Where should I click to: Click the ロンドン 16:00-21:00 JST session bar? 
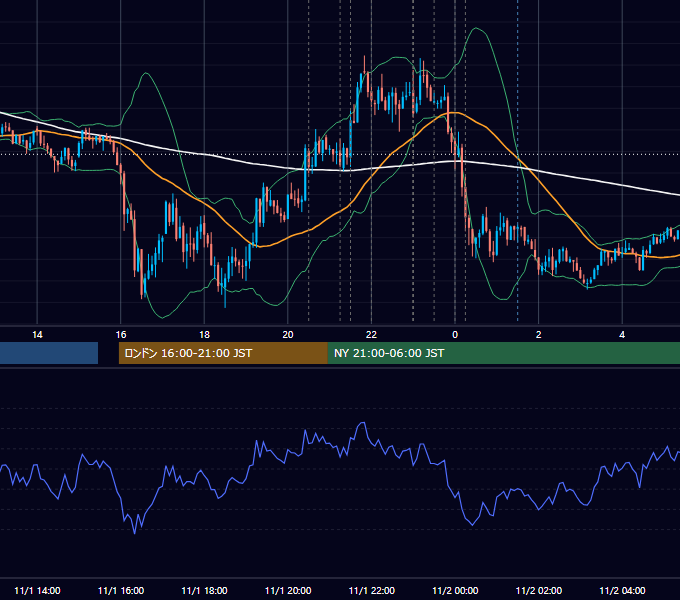pos(223,353)
